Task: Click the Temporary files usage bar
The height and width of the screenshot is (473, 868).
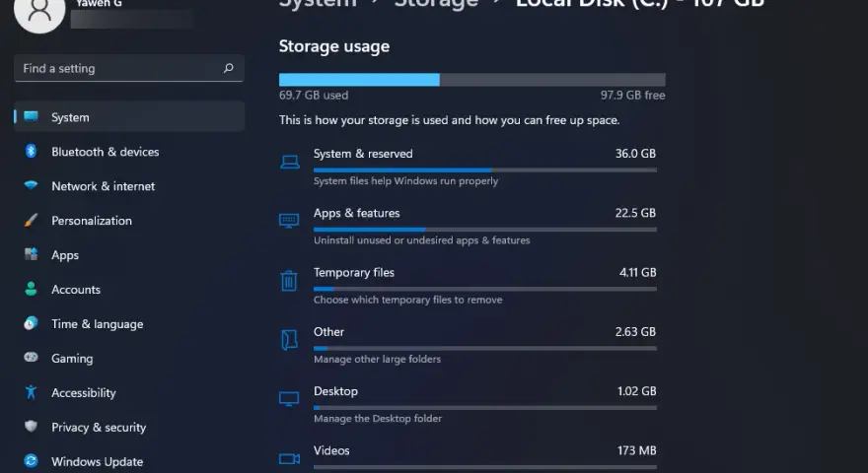Action: [485, 289]
